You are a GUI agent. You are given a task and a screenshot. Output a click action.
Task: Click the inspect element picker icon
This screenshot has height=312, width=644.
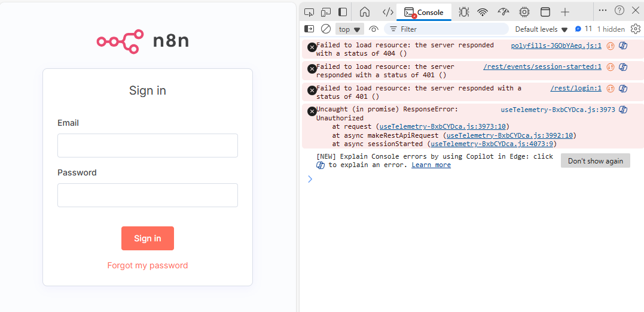click(x=309, y=12)
